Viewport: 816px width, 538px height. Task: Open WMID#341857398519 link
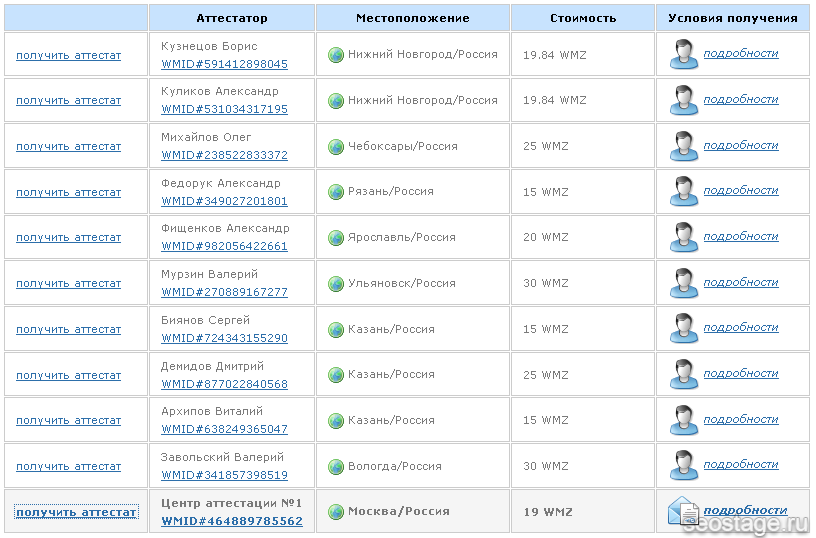pyautogui.click(x=224, y=475)
